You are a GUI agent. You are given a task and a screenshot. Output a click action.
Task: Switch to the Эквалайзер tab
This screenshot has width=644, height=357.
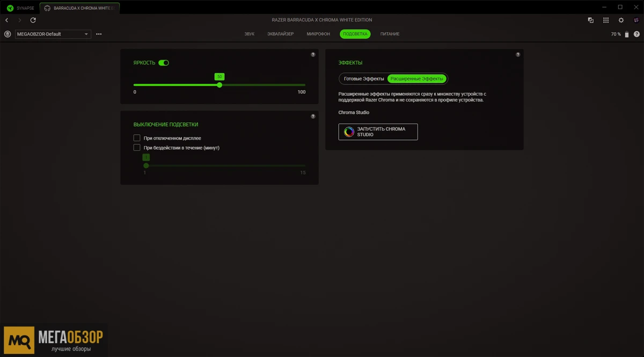pos(281,34)
